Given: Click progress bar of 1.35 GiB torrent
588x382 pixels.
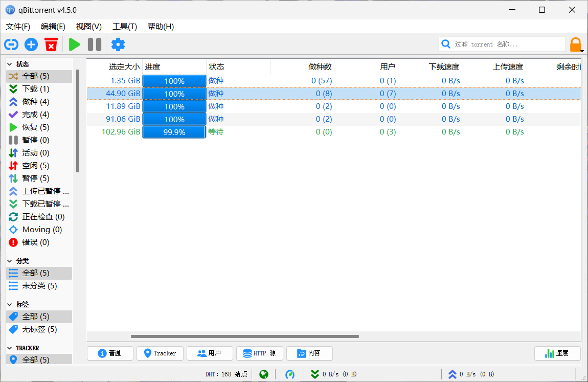Looking at the screenshot, I should pos(174,81).
